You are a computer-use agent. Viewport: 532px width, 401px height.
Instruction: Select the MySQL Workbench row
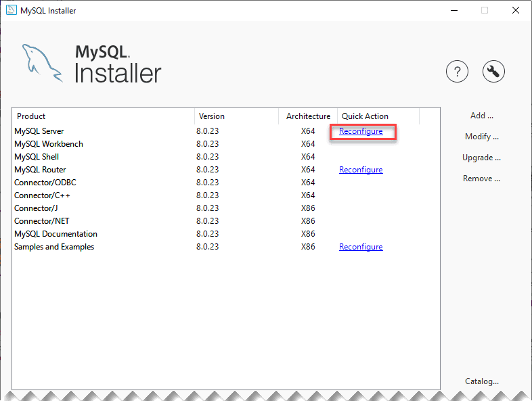[x=226, y=144]
